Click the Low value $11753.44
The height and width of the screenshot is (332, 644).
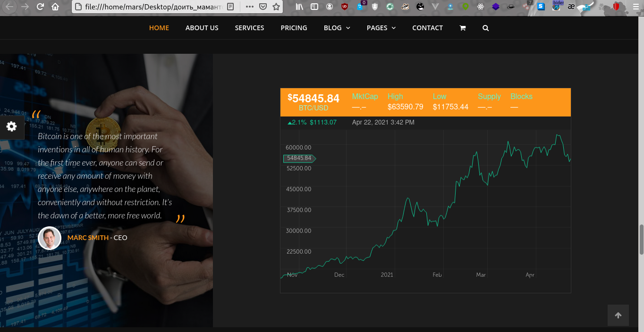pos(450,107)
